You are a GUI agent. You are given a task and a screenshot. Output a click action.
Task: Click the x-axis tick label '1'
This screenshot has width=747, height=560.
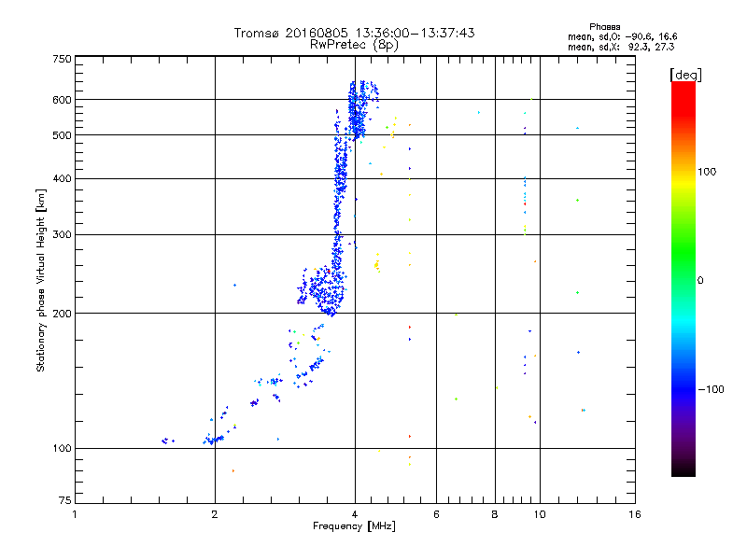[x=75, y=514]
